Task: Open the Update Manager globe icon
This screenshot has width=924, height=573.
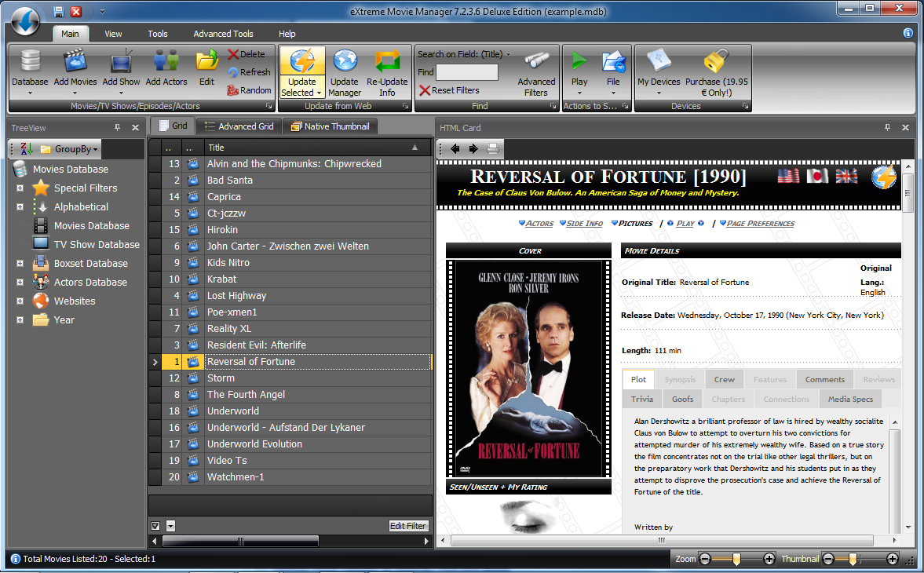Action: tap(345, 61)
